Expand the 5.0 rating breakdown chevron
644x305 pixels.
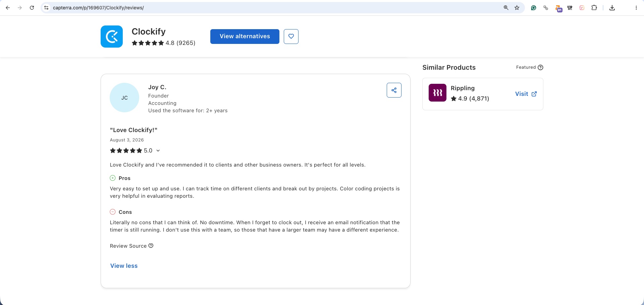click(x=158, y=151)
